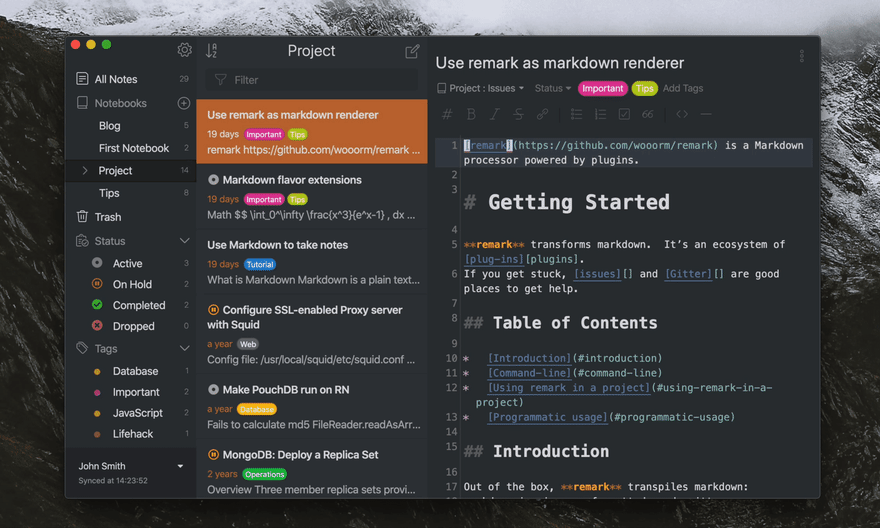Toggle italic formatting in editor toolbar

(x=494, y=114)
